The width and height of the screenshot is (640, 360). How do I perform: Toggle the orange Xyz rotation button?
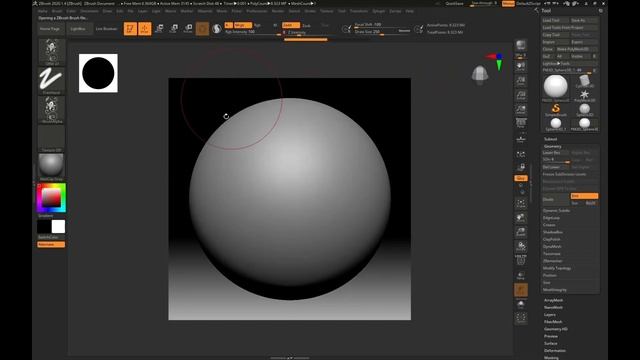[x=521, y=178]
